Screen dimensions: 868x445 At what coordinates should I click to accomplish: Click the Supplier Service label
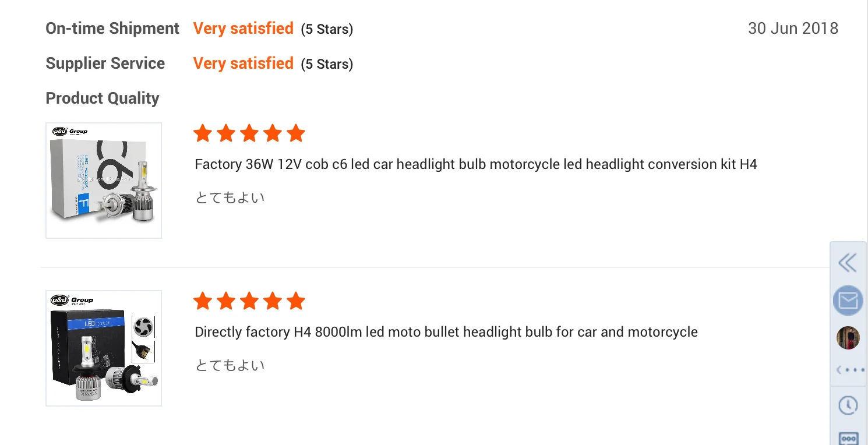click(105, 63)
